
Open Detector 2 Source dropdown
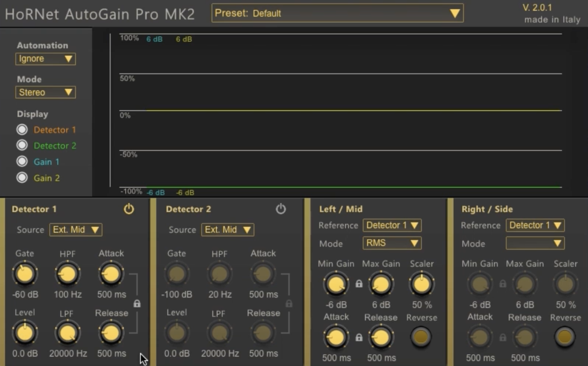click(x=227, y=230)
